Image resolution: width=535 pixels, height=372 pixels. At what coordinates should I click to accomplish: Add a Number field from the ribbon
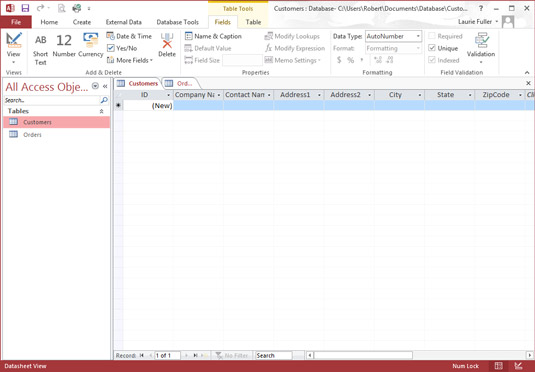click(x=64, y=45)
